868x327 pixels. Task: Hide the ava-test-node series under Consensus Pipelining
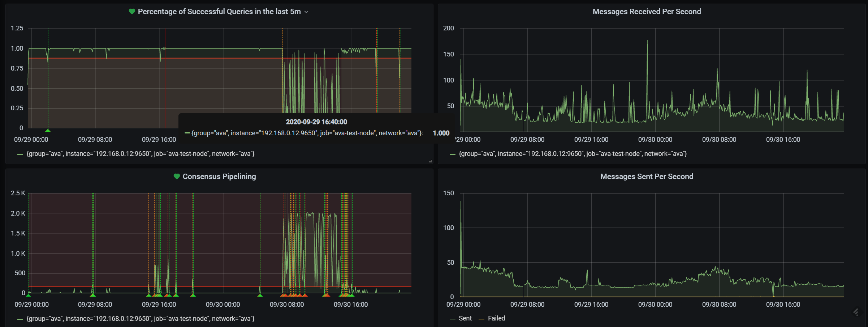coord(141,319)
